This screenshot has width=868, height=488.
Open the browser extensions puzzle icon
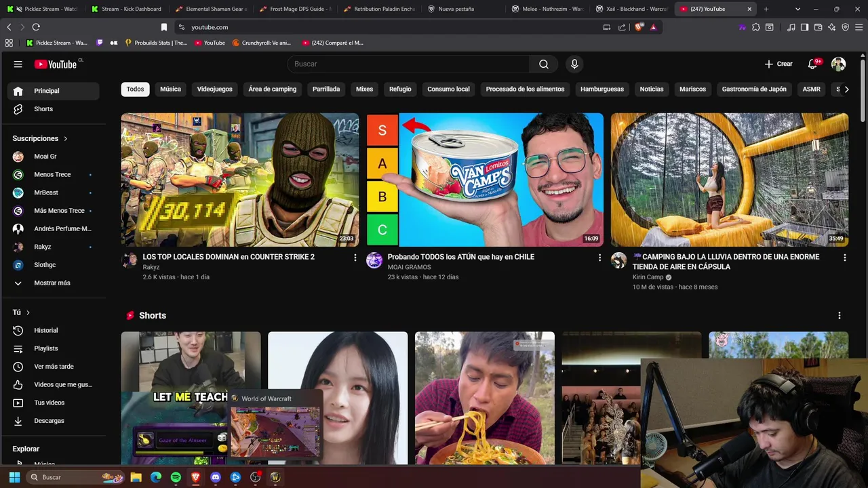tap(756, 27)
